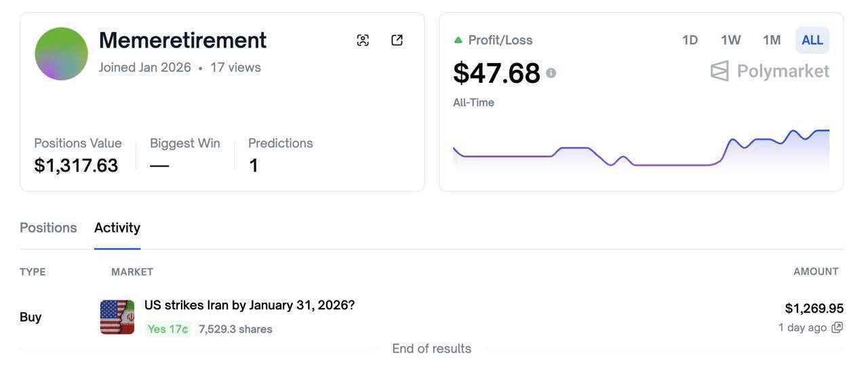This screenshot has height=365, width=868.
Task: Select the ALL timeframe button
Action: [812, 40]
